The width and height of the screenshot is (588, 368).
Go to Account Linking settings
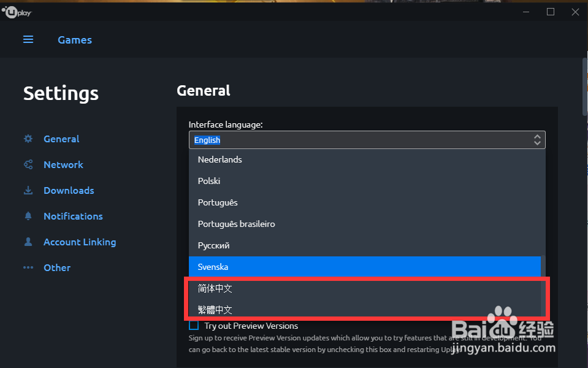[80, 242]
